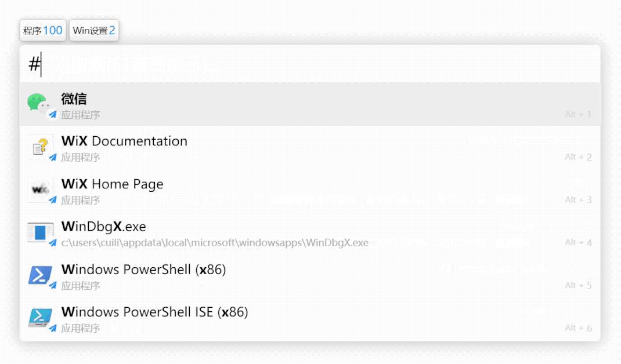Click the WiX Documentation help icon
Image resolution: width=621 pixels, height=364 pixels.
click(x=39, y=147)
